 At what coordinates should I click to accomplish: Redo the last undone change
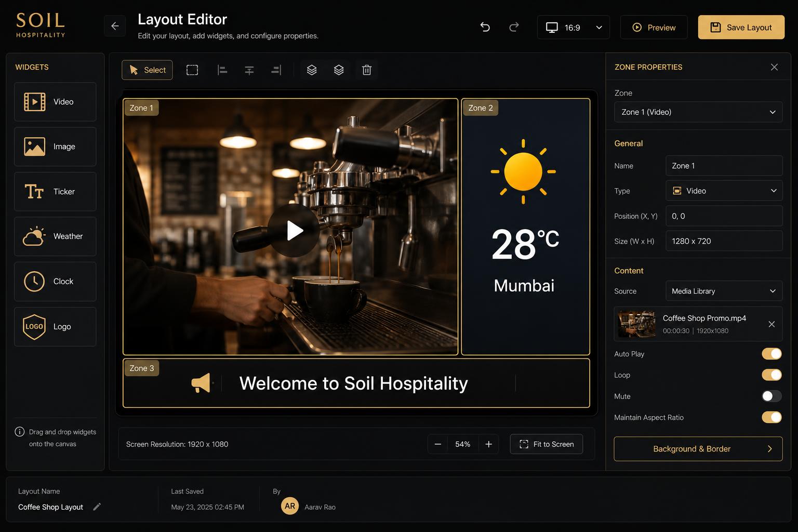click(x=514, y=27)
